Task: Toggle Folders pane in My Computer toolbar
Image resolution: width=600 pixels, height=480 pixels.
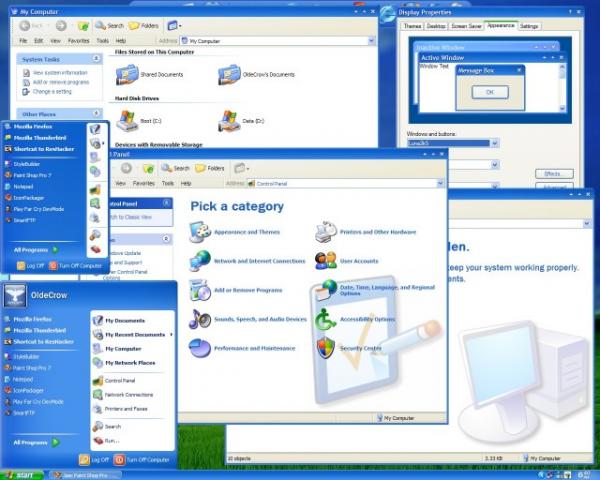Action: pos(143,26)
